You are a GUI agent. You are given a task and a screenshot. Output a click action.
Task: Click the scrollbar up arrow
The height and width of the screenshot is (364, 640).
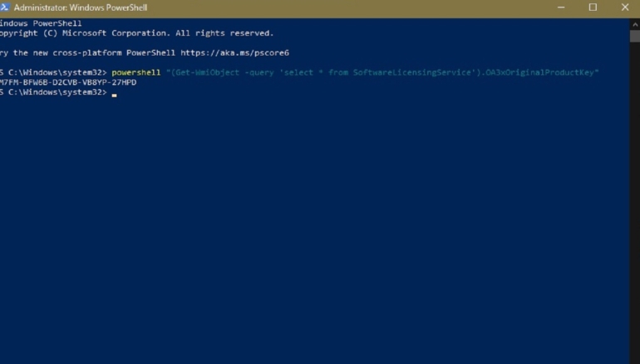634,22
